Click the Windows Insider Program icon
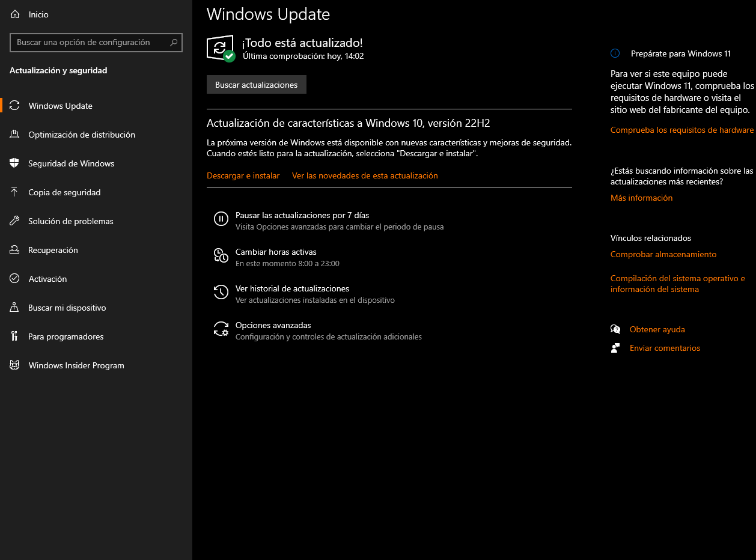The image size is (756, 560). click(15, 365)
